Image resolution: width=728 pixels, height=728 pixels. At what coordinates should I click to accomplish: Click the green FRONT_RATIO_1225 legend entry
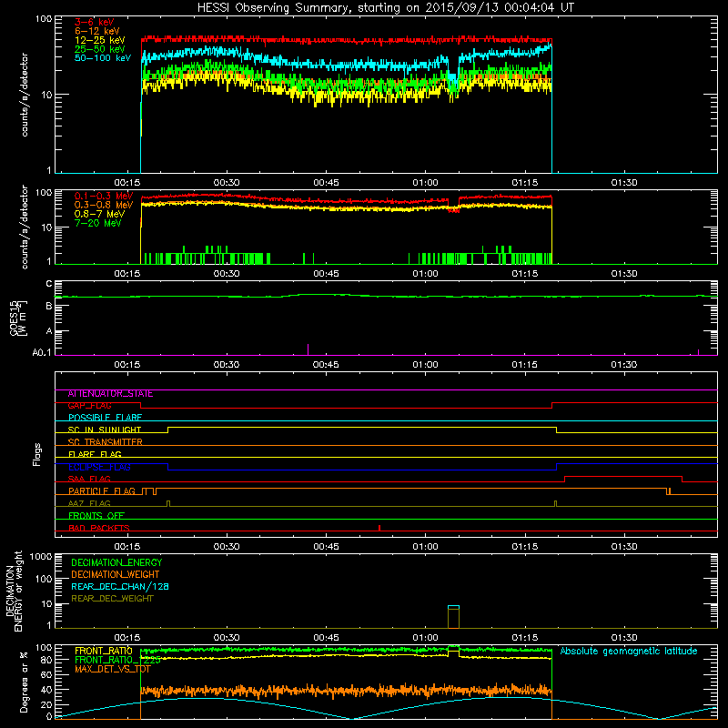[x=117, y=660]
